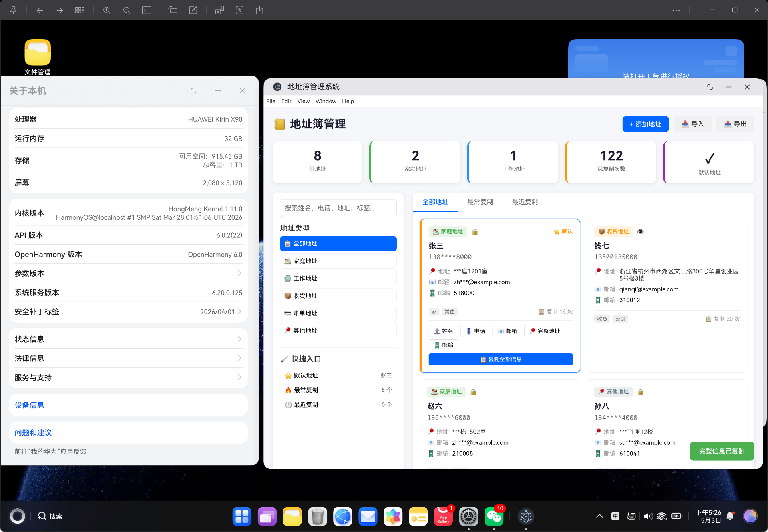Click the fullscreen scan frame icon
The height and width of the screenshot is (532, 768).
coord(239,10)
